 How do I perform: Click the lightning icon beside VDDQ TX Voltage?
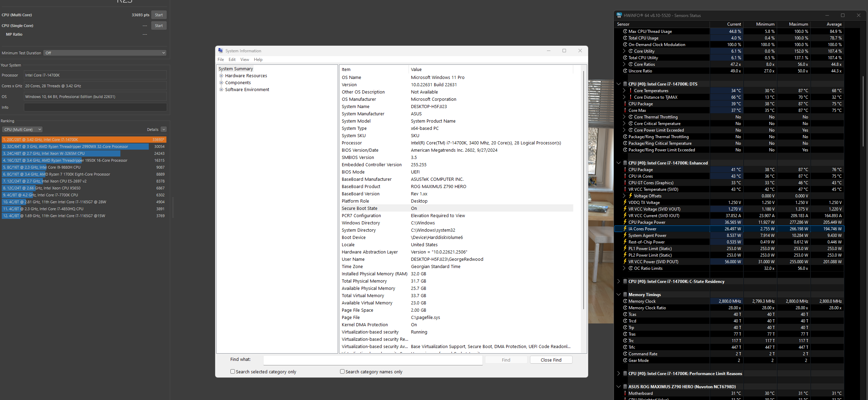click(625, 202)
